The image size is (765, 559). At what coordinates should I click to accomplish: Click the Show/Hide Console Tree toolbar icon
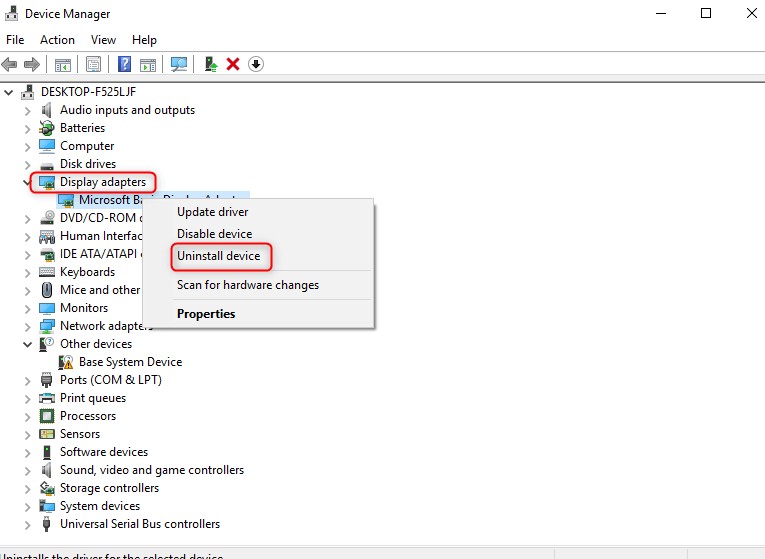(x=63, y=64)
